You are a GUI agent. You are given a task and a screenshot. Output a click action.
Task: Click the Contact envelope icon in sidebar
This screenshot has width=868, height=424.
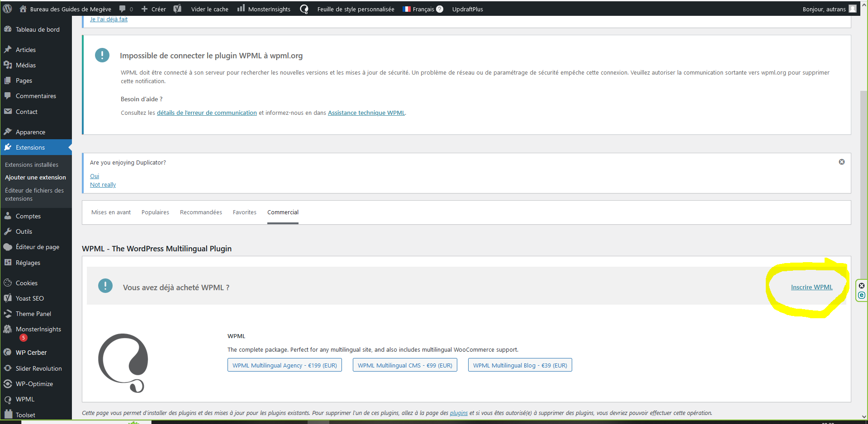tap(8, 111)
